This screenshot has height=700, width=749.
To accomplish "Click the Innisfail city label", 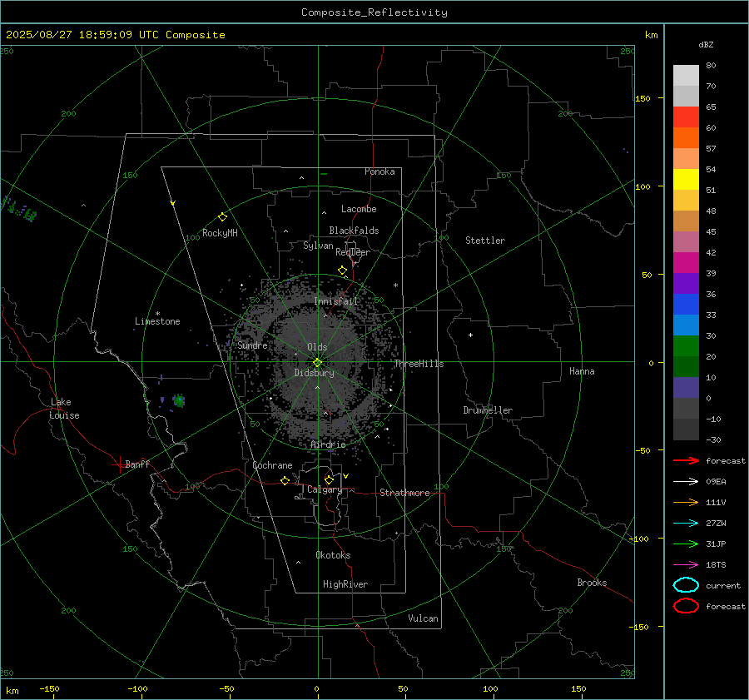I will pyautogui.click(x=336, y=301).
